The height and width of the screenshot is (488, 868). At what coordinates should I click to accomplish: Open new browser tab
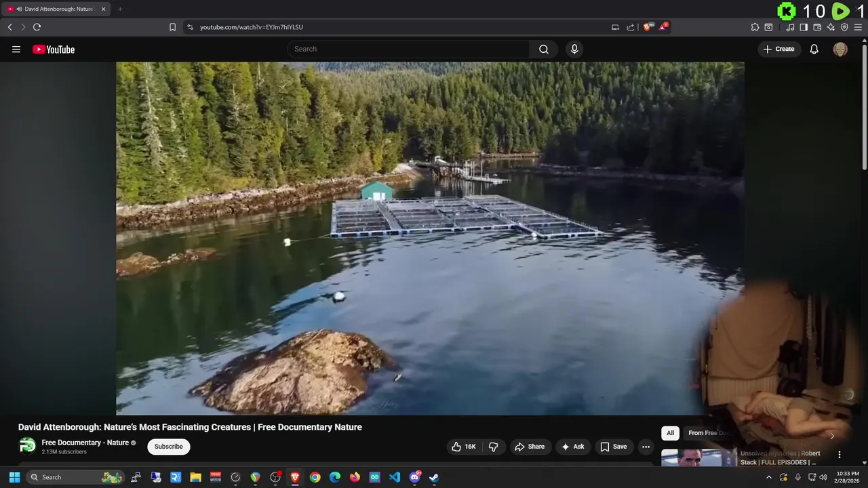click(120, 9)
